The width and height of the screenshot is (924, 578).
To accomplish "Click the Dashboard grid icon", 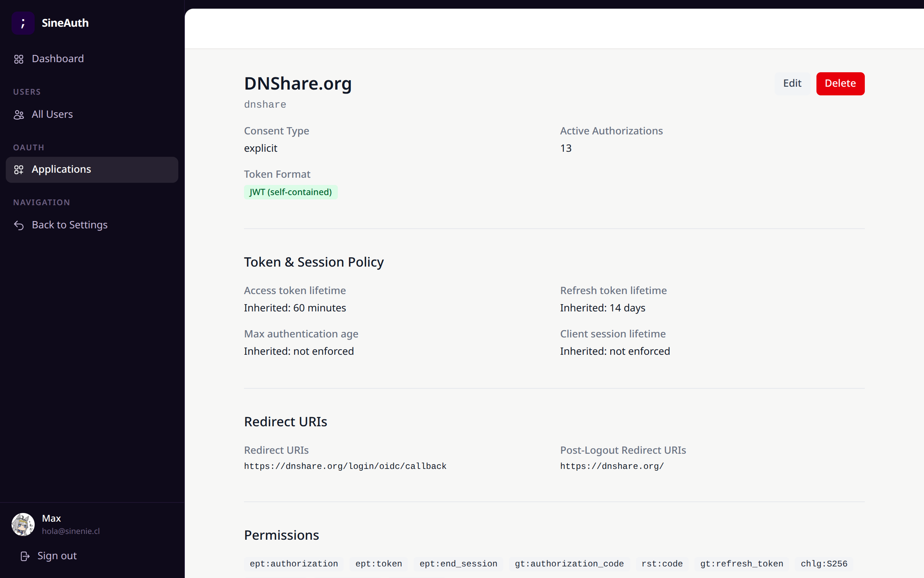I will pyautogui.click(x=19, y=59).
